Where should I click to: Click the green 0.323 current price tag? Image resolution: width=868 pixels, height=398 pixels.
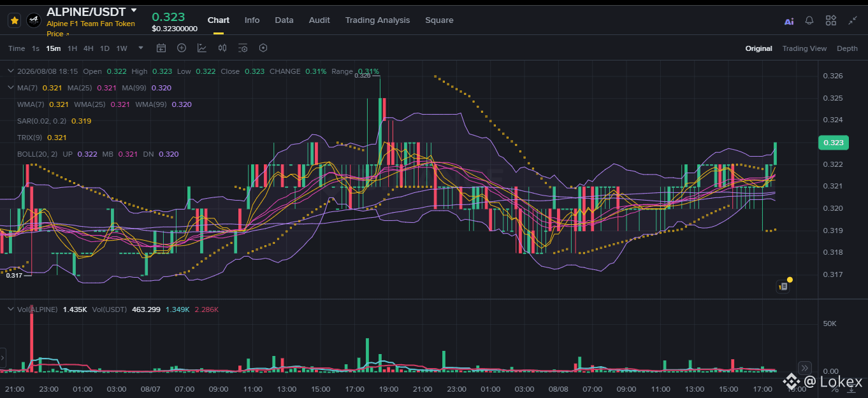click(x=833, y=143)
